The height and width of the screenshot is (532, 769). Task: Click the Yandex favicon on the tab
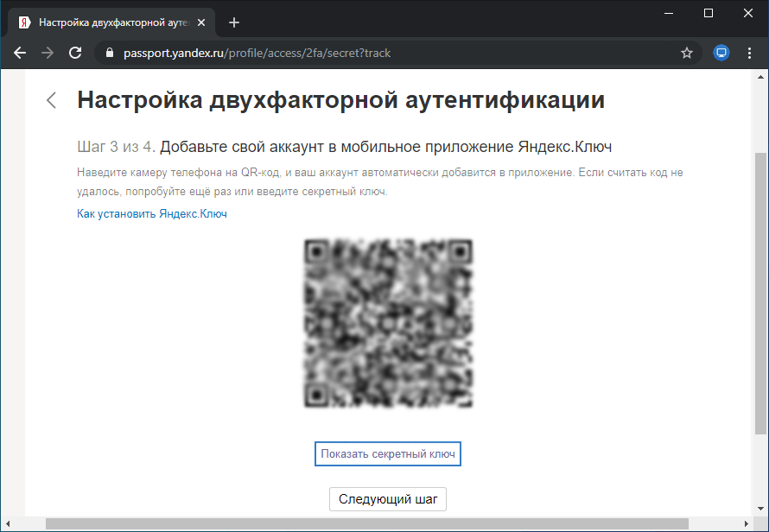click(24, 22)
